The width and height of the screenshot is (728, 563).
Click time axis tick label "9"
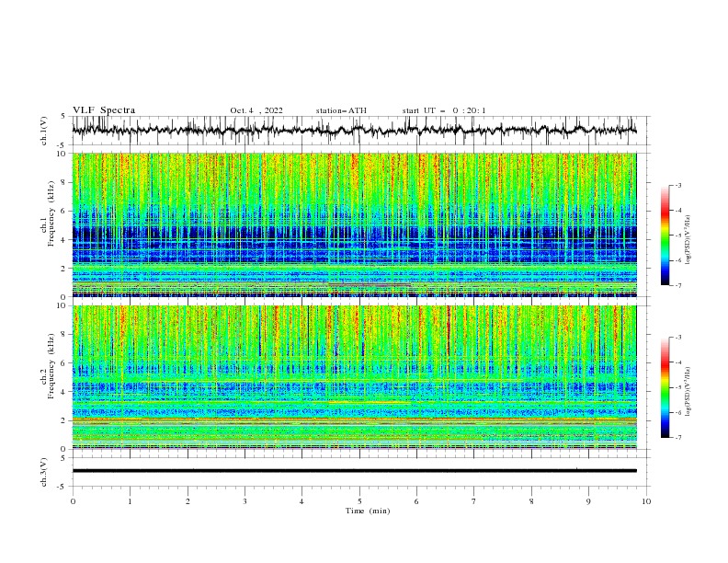click(588, 501)
